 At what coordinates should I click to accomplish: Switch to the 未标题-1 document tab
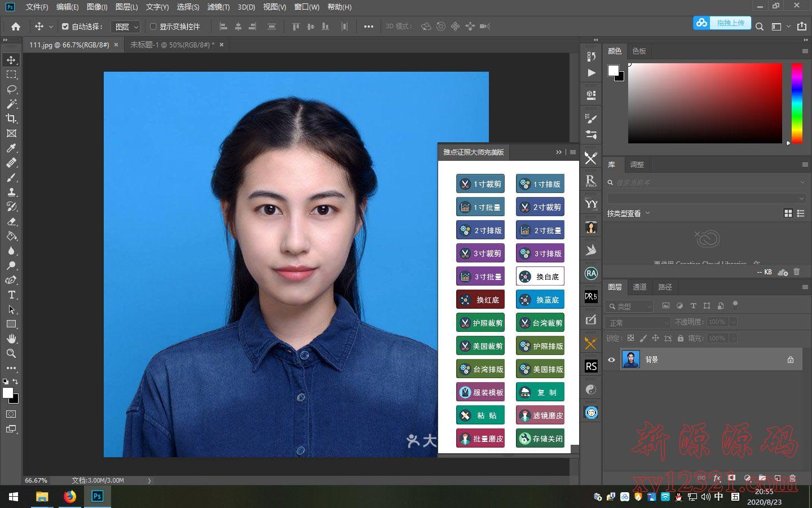pos(172,45)
